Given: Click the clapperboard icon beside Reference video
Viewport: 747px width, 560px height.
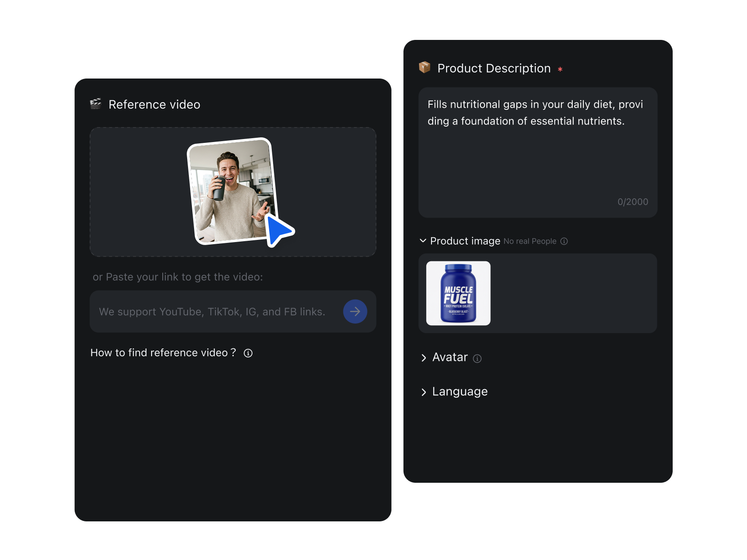Looking at the screenshot, I should (95, 104).
